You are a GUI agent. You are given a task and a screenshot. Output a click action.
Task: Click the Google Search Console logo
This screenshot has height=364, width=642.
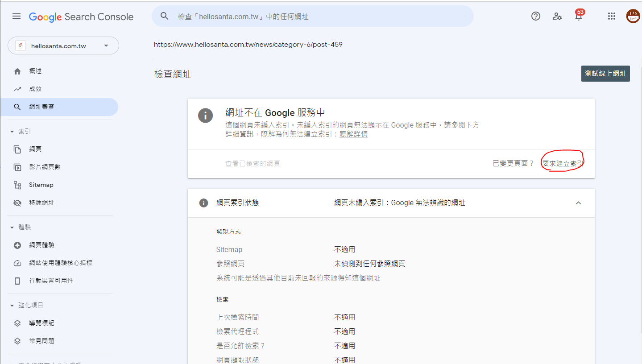(x=81, y=17)
